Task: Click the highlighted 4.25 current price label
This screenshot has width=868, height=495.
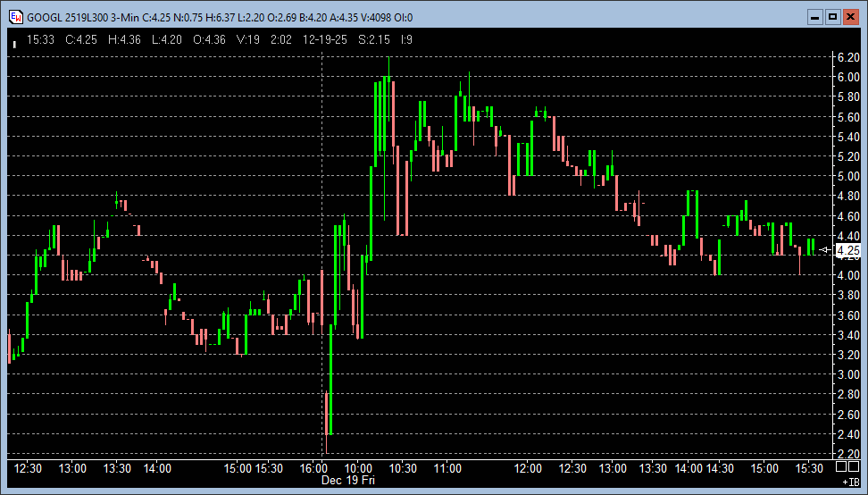Action: click(847, 251)
